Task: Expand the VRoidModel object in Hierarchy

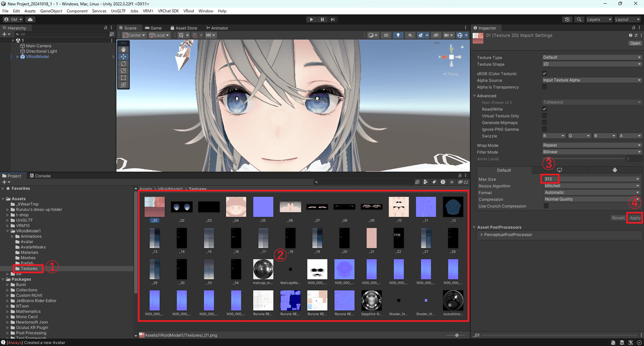Action: pyautogui.click(x=17, y=57)
